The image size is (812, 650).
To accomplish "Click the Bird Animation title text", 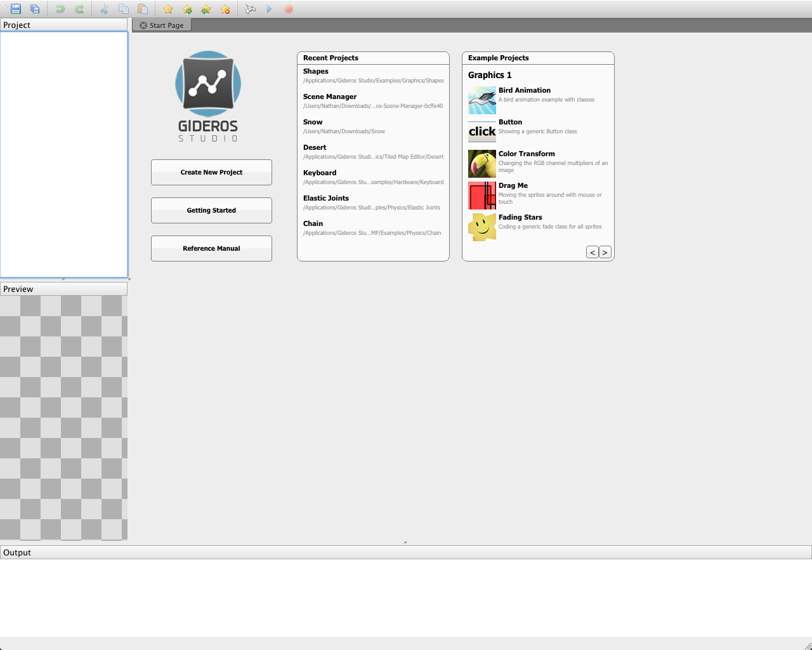I will (525, 90).
